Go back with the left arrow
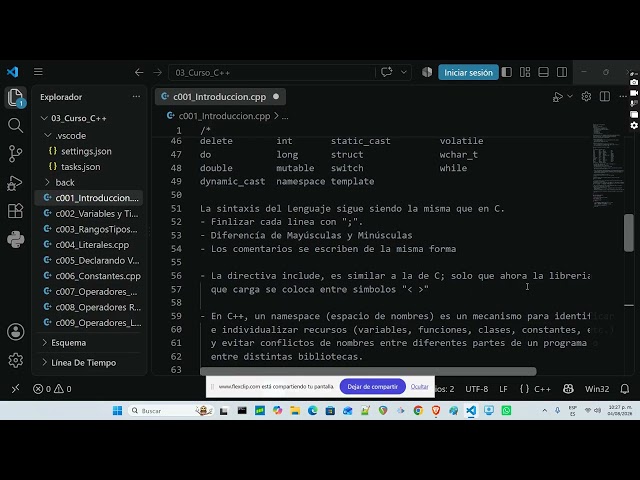This screenshot has height=480, width=640. pos(139,73)
